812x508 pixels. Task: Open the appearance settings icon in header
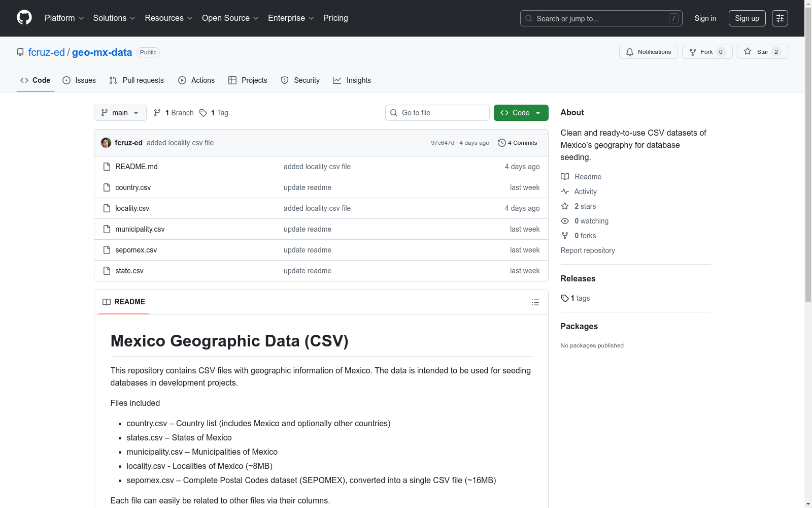[780, 18]
